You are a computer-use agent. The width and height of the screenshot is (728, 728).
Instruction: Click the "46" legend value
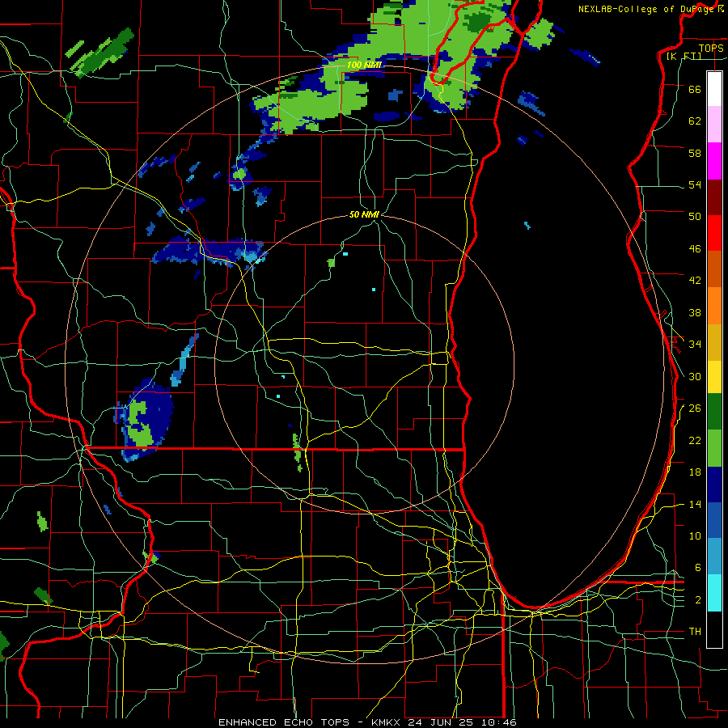tap(695, 249)
